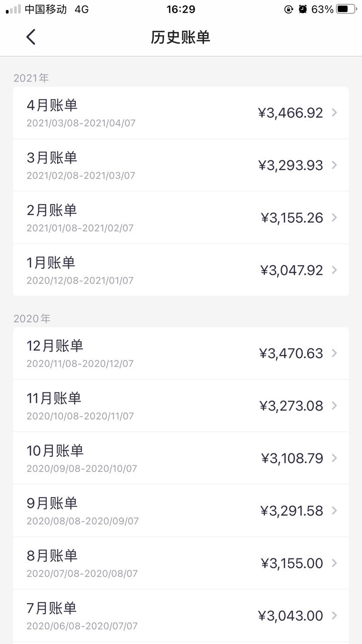Open the 11月账单 entry
The width and height of the screenshot is (362, 644).
[x=181, y=406]
